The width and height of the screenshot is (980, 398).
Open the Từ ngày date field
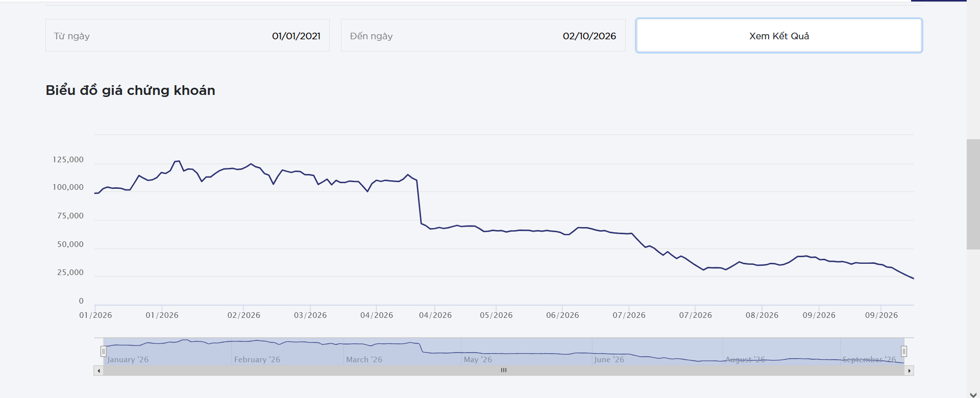(x=187, y=36)
